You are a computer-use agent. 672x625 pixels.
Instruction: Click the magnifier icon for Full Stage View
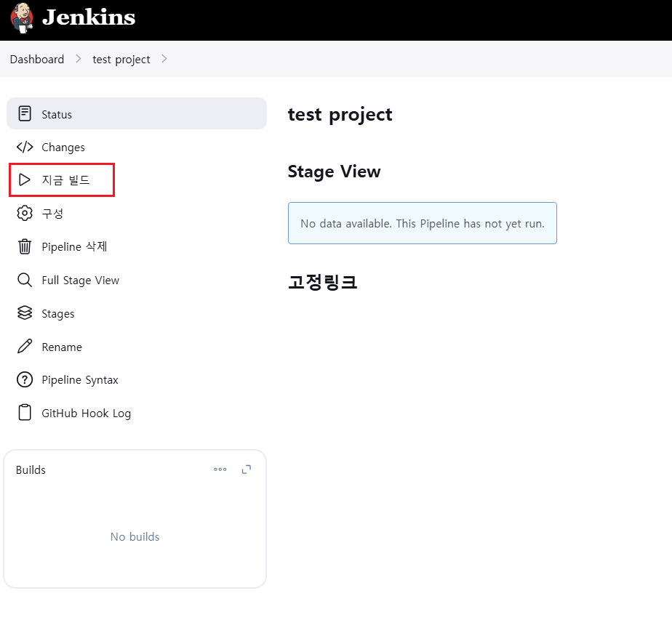tap(25, 280)
